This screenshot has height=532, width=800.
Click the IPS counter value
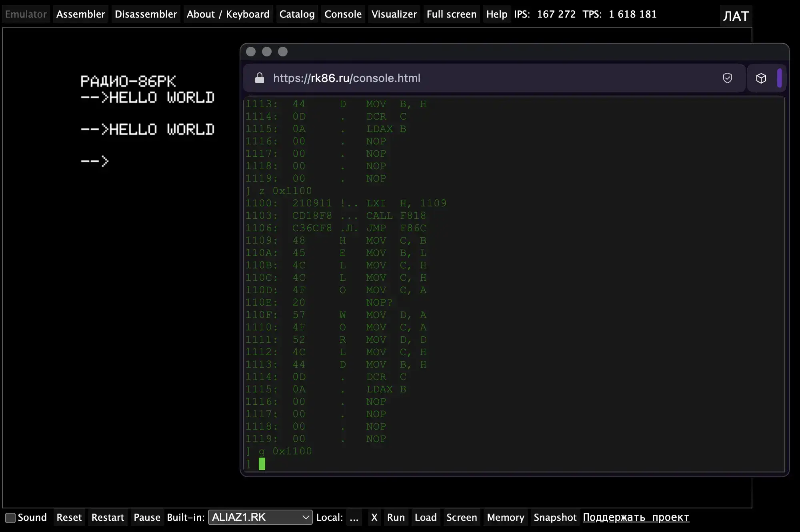[x=556, y=14]
